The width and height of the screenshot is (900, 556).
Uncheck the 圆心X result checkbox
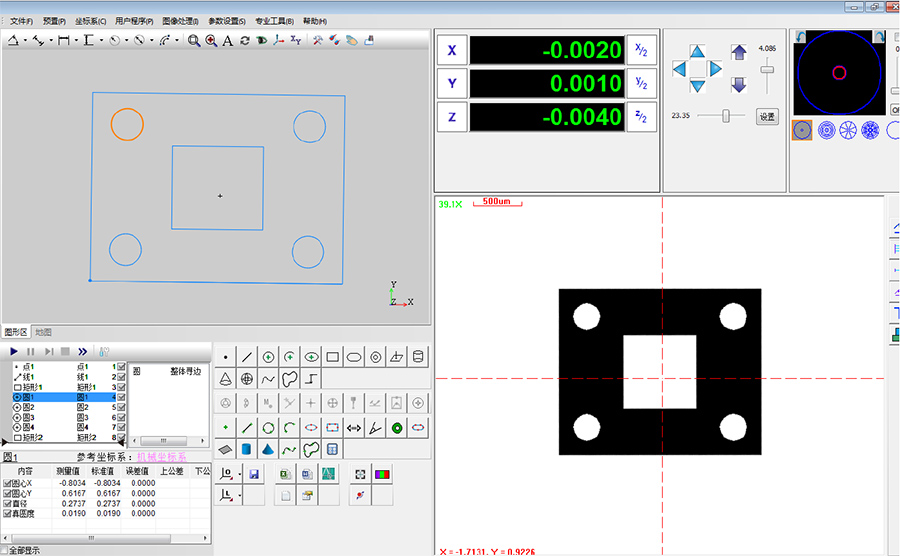pos(8,482)
